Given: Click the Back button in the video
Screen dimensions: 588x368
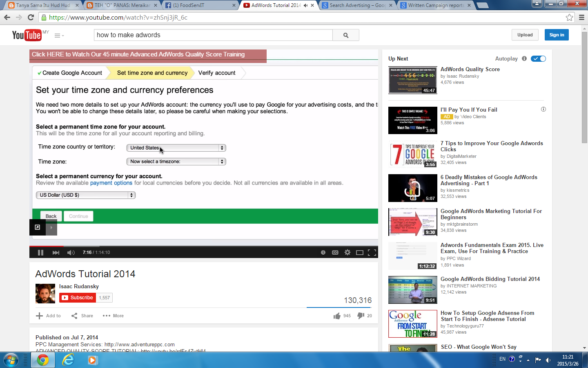Looking at the screenshot, I should tap(51, 216).
